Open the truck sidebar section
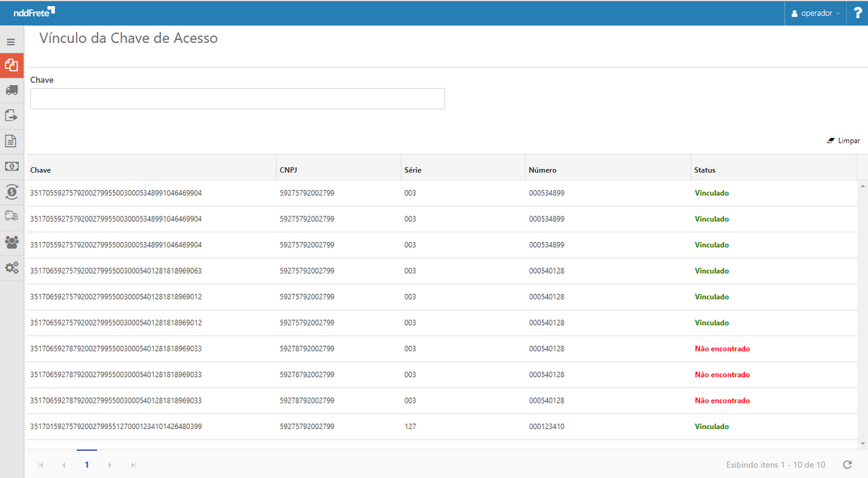Image resolution: width=868 pixels, height=478 pixels. click(x=11, y=90)
